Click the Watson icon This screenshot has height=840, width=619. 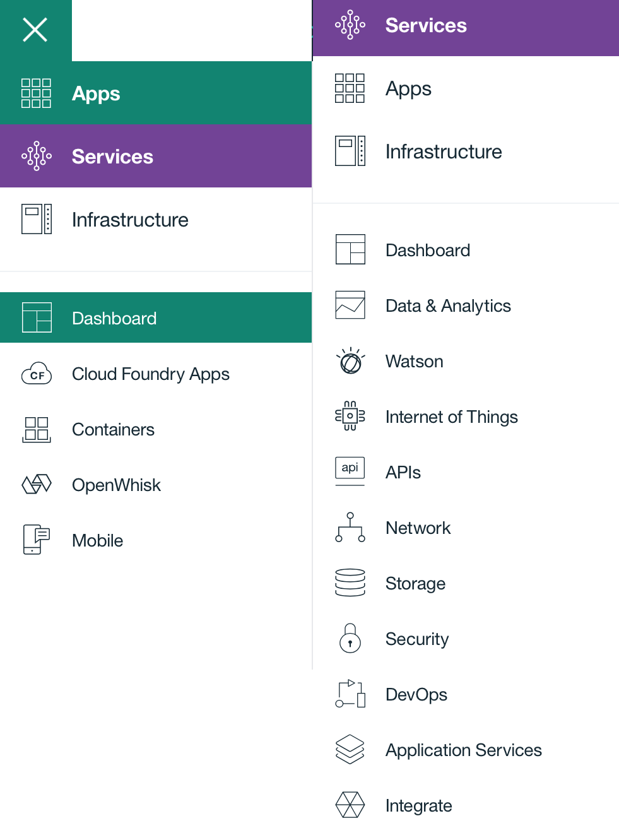[x=350, y=362]
